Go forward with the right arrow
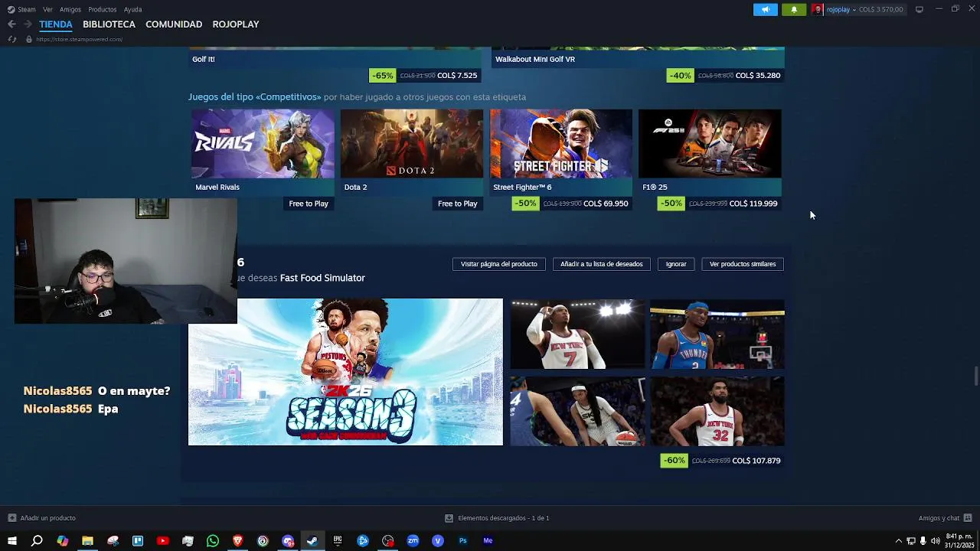 (28, 24)
